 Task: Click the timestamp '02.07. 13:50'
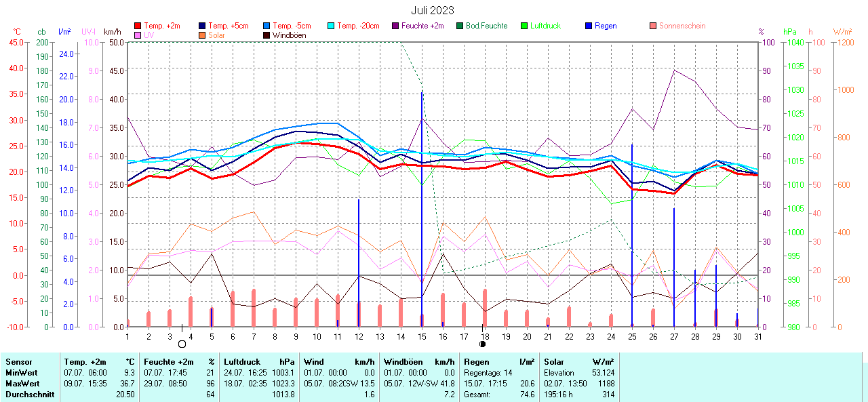click(x=566, y=383)
